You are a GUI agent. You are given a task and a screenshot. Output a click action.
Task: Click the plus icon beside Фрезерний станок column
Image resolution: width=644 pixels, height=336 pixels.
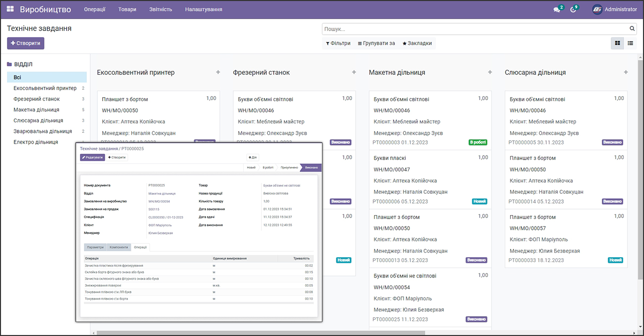click(x=354, y=72)
